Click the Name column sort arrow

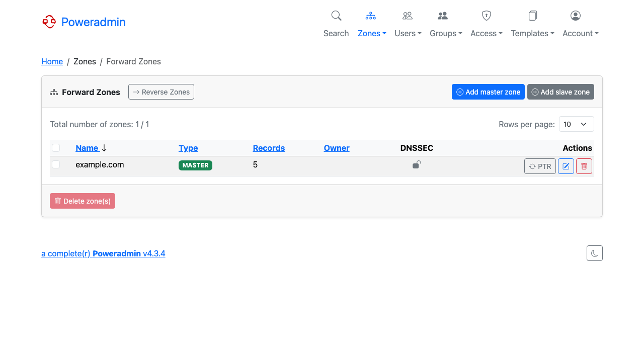click(104, 148)
